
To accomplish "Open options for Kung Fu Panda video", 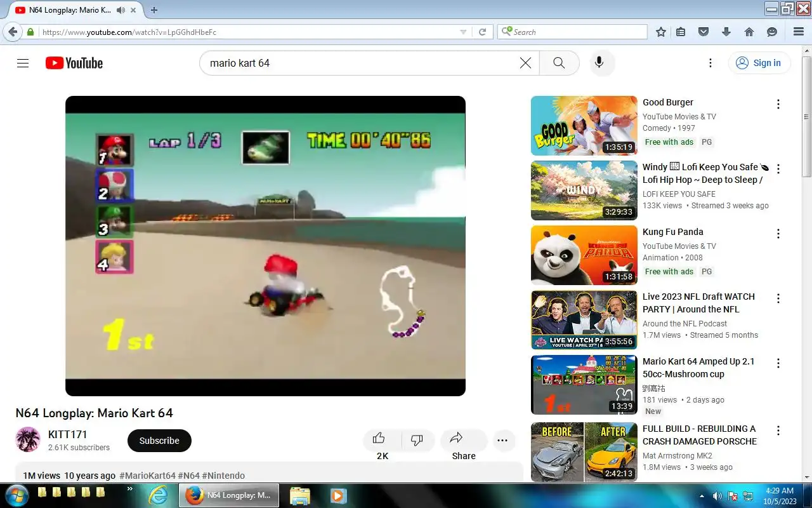I will (778, 234).
